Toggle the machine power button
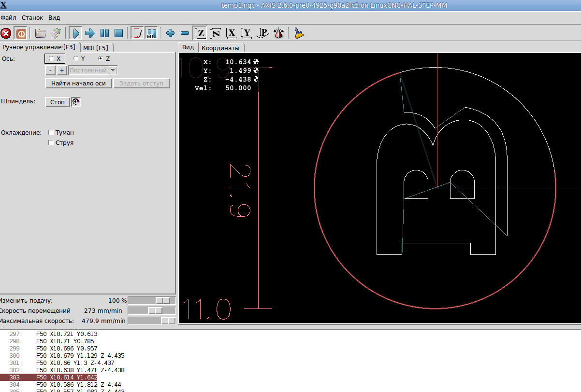The width and height of the screenshot is (581, 392). pyautogui.click(x=21, y=33)
